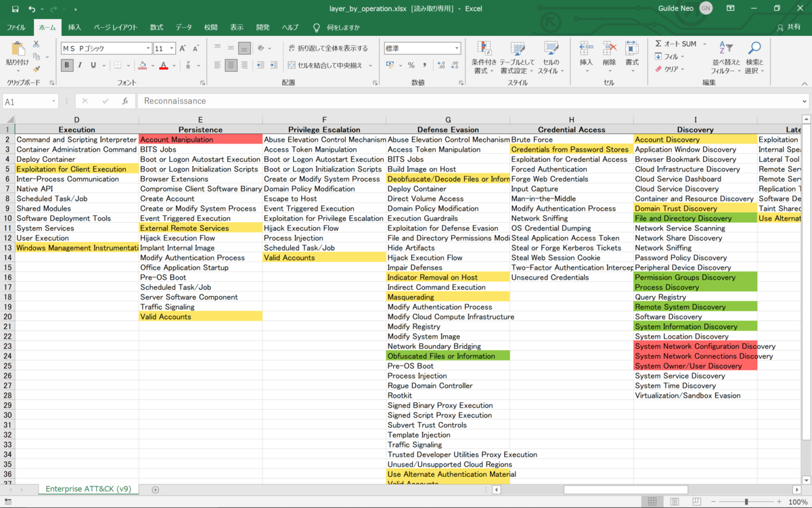This screenshot has width=812, height=508.
Task: Open the 標準 number format dropdown
Action: click(x=457, y=48)
